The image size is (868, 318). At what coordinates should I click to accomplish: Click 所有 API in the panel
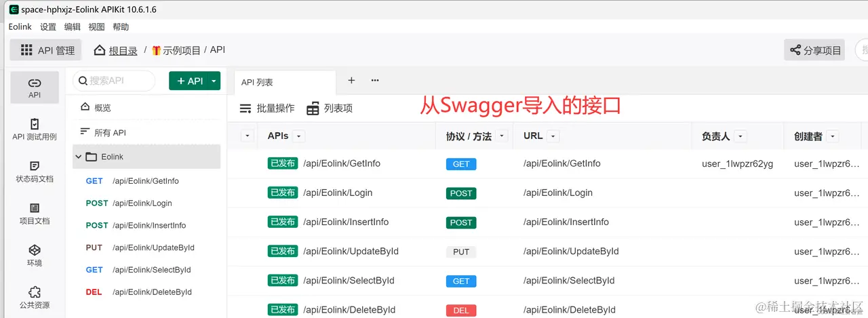click(x=110, y=132)
